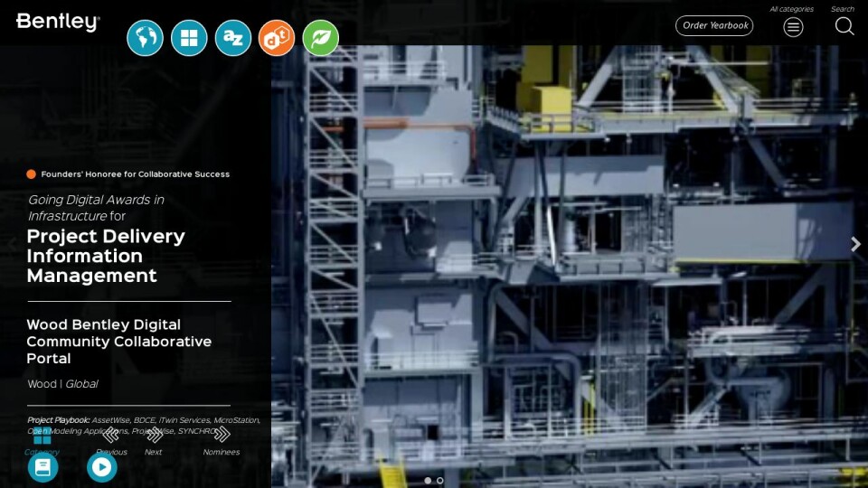
Task: Select the first carousel dot
Action: tap(428, 481)
